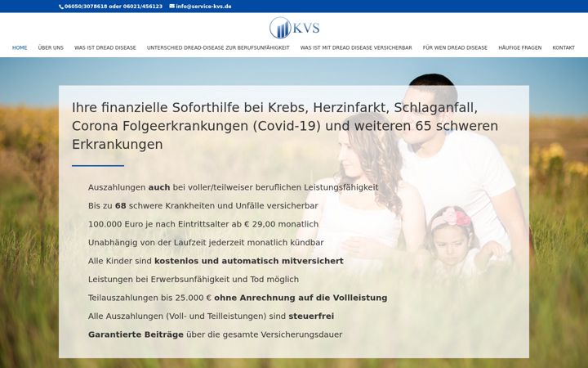Click 'Alle Auszahlungen (Voll- und Teilleistungen)' line

pyautogui.click(x=212, y=316)
